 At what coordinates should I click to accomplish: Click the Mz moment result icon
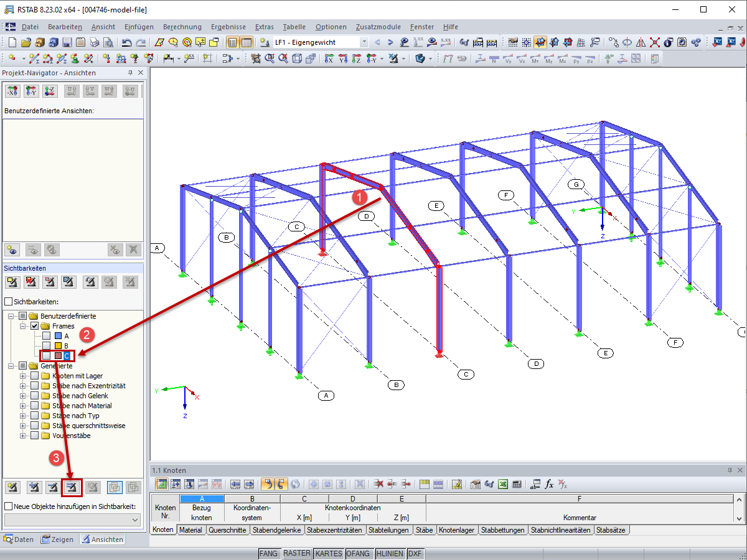[x=562, y=58]
